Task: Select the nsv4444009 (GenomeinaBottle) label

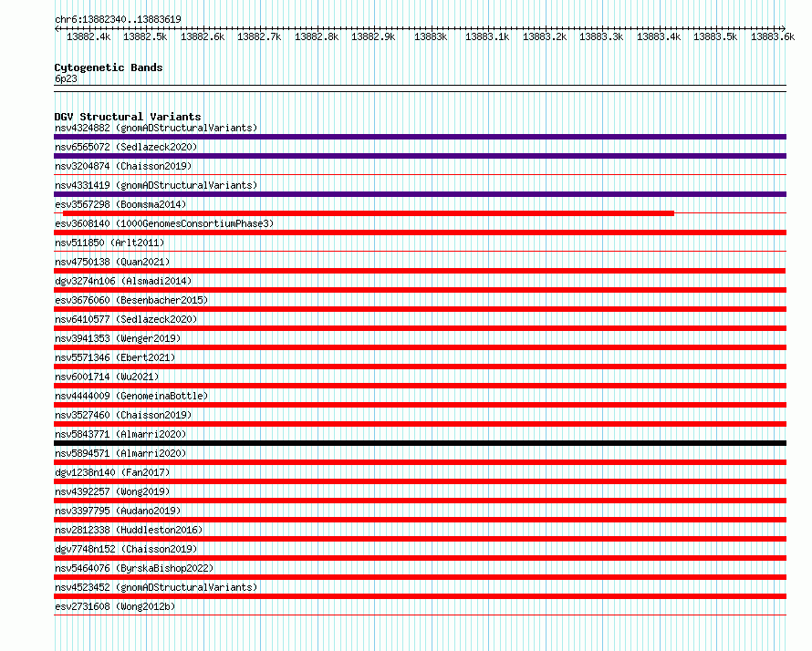Action: coord(131,396)
